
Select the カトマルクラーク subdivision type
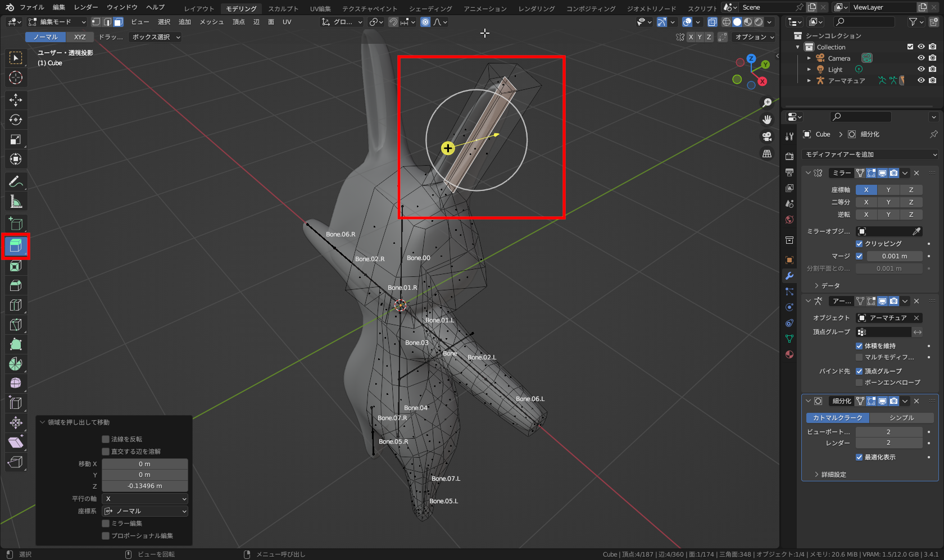837,418
